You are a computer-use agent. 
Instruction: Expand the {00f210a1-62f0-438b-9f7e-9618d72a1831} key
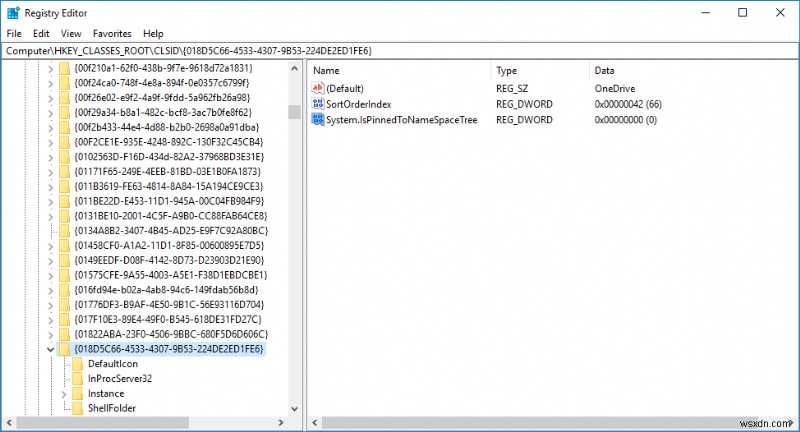(x=50, y=68)
